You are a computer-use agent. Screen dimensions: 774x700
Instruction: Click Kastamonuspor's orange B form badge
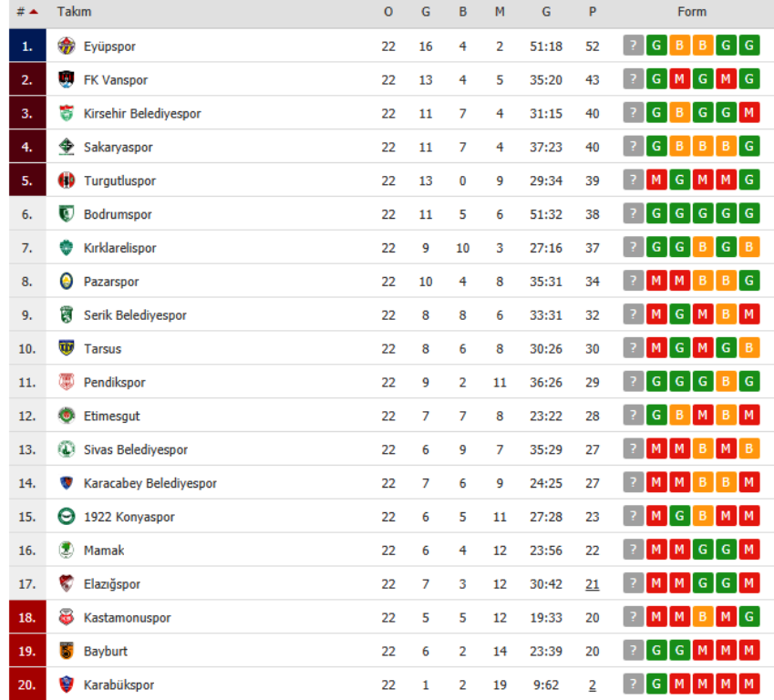(703, 618)
